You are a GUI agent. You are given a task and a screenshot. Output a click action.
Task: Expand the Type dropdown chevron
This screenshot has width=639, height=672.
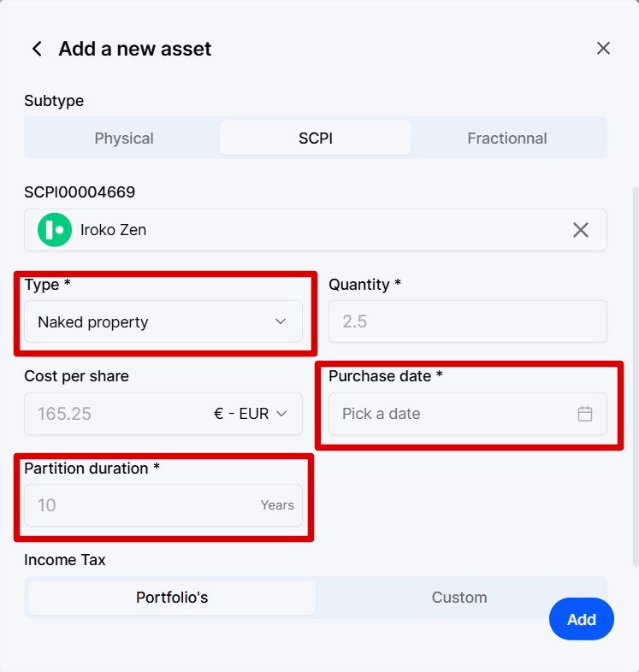point(281,321)
